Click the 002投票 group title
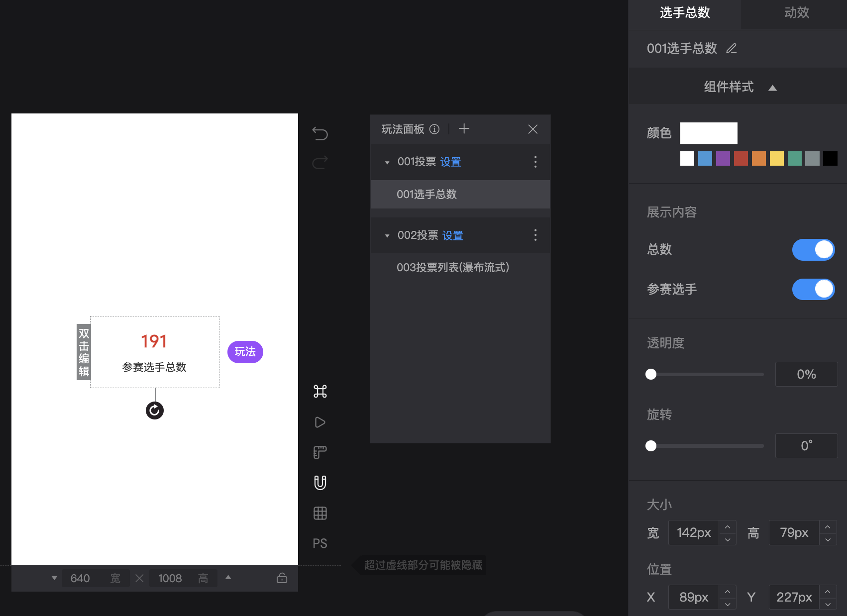The height and width of the screenshot is (616, 847). pyautogui.click(x=418, y=235)
